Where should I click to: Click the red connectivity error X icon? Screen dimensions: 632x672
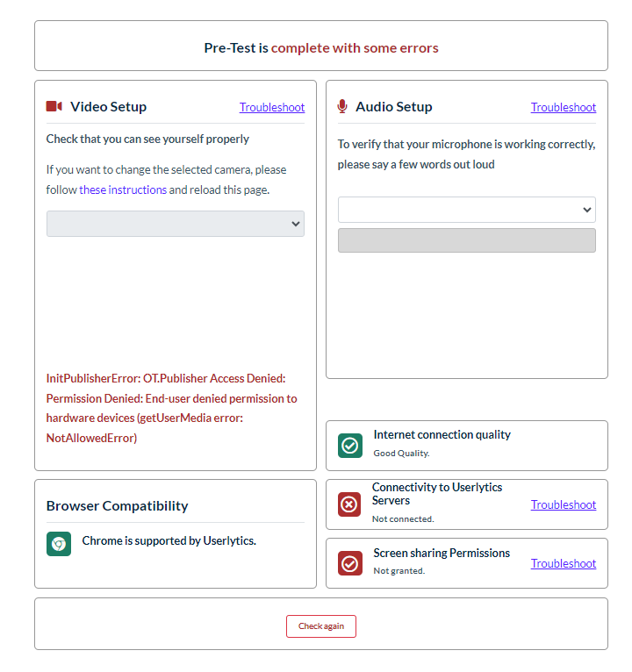(x=349, y=504)
